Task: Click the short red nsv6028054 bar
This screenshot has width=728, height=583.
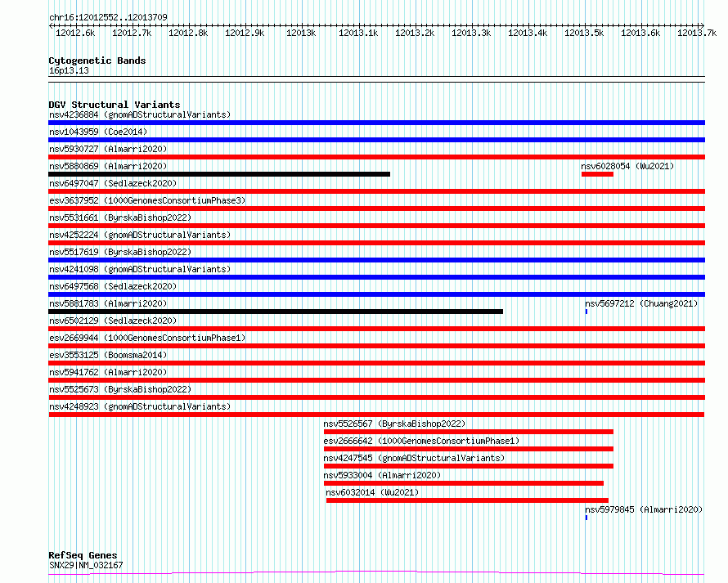Action: [597, 174]
